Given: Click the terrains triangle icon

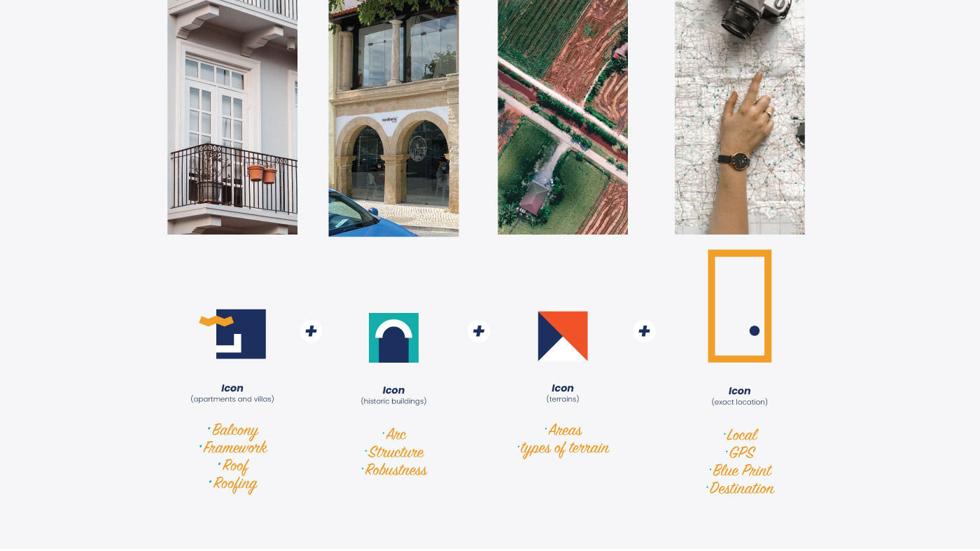Looking at the screenshot, I should 563,336.
